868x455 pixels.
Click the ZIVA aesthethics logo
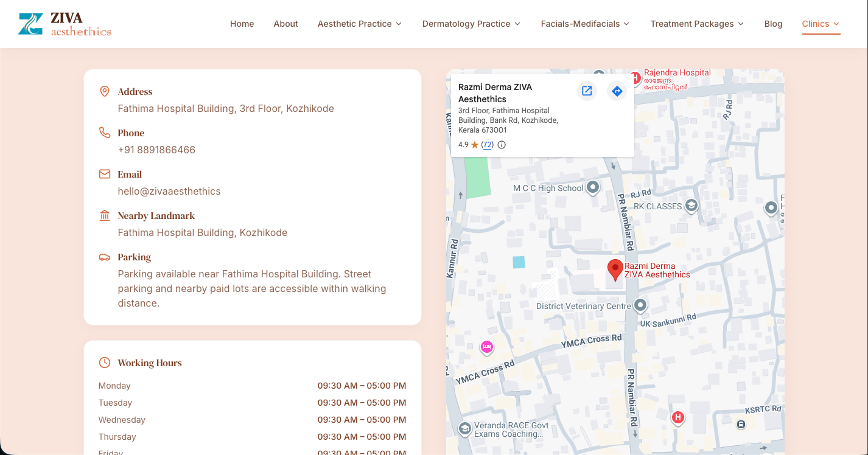coord(65,24)
